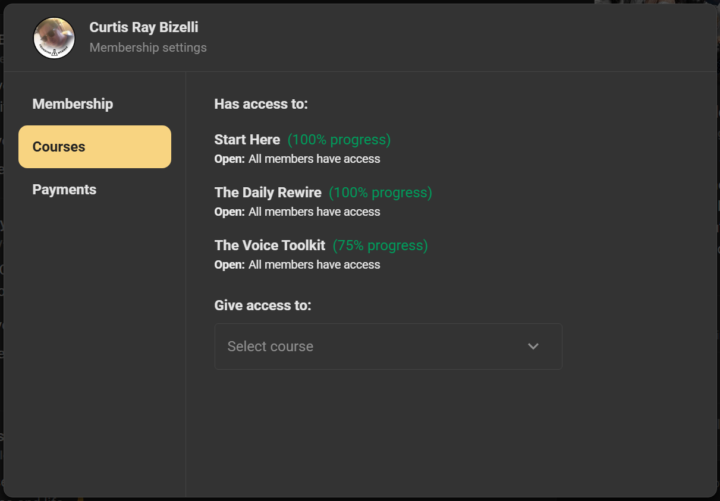Viewport: 720px width, 501px height.
Task: Select the Courses tab
Action: click(x=94, y=147)
